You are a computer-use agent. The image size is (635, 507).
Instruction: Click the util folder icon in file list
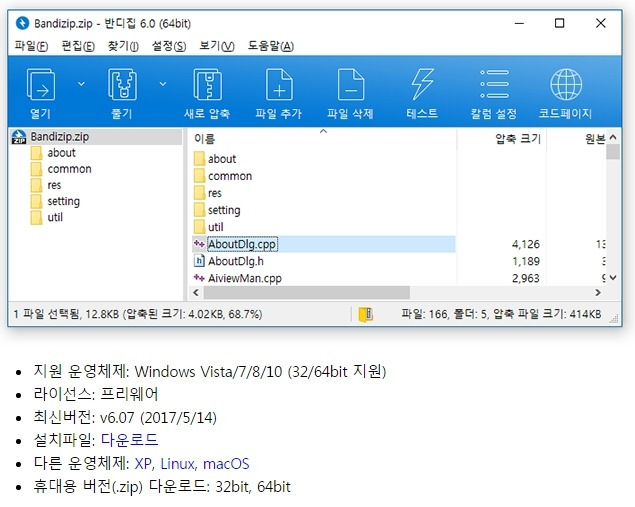(x=199, y=227)
